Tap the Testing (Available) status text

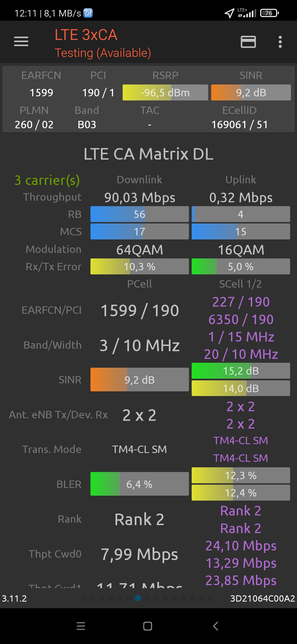103,53
